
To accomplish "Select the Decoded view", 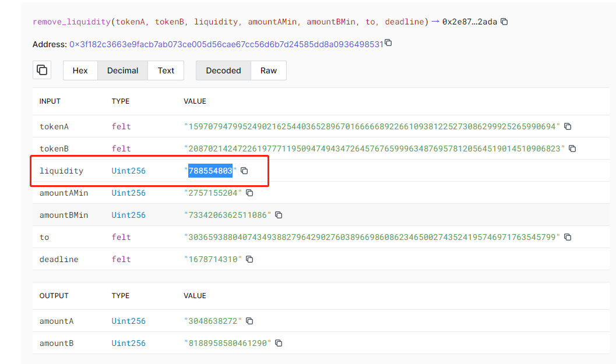I will point(223,70).
